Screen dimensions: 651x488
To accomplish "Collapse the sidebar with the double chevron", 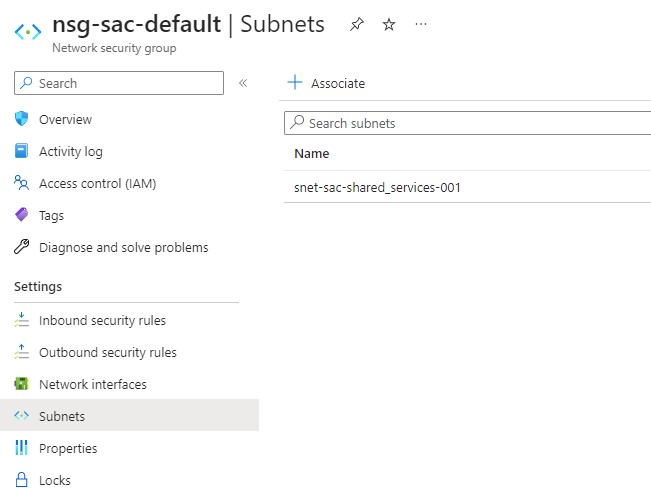I will click(x=243, y=83).
